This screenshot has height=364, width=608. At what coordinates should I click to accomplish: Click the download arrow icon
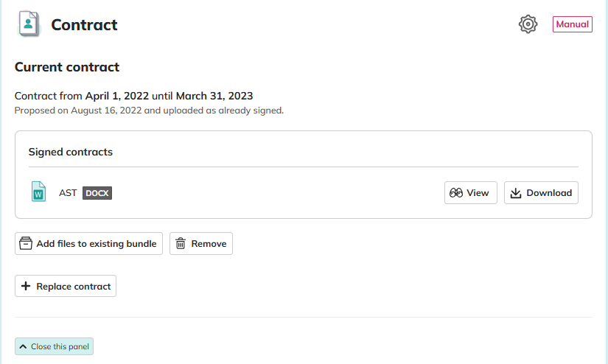click(516, 193)
